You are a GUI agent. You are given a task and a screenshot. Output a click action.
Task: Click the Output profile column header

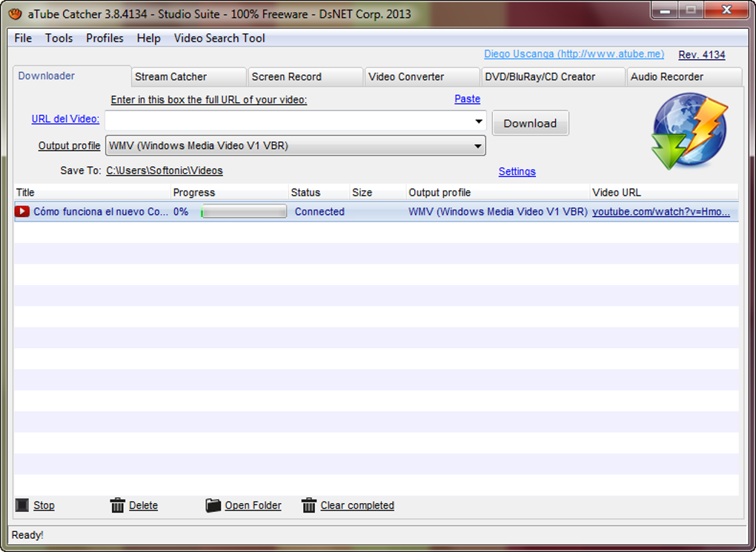(498, 193)
